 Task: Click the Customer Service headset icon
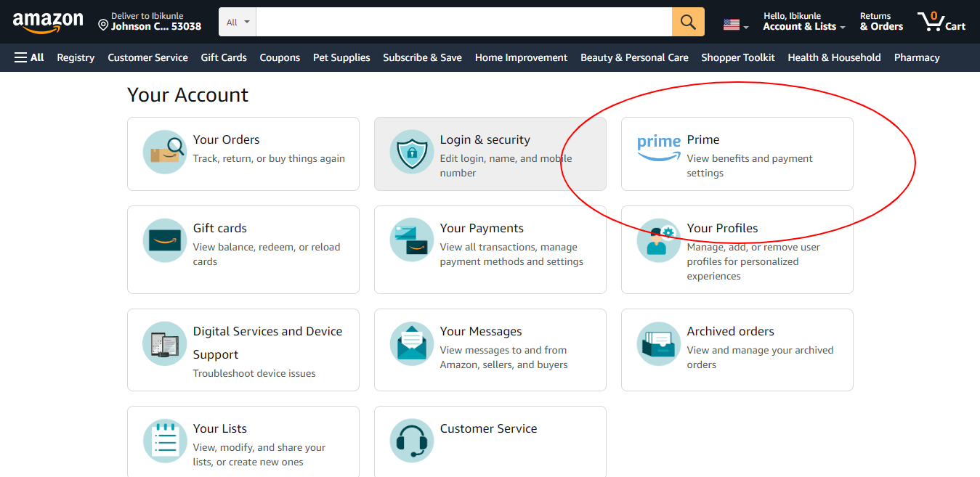pyautogui.click(x=412, y=441)
